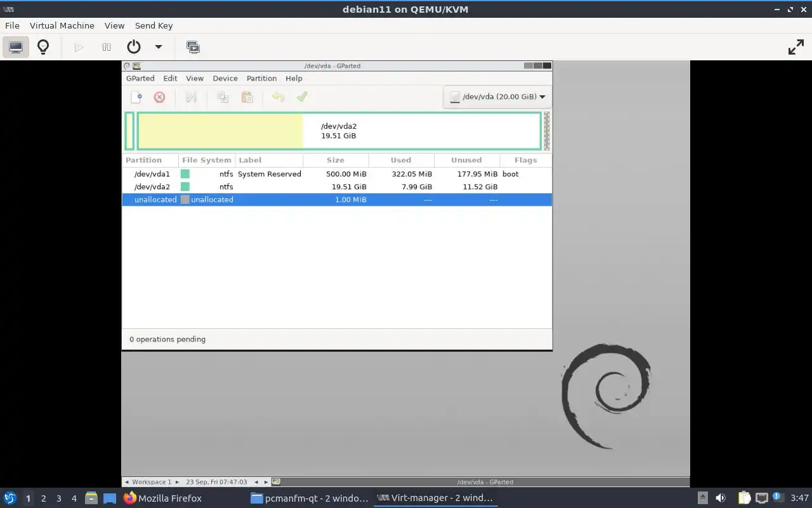Switch to host desktop 2
Viewport: 812px width, 508px height.
pos(43,498)
